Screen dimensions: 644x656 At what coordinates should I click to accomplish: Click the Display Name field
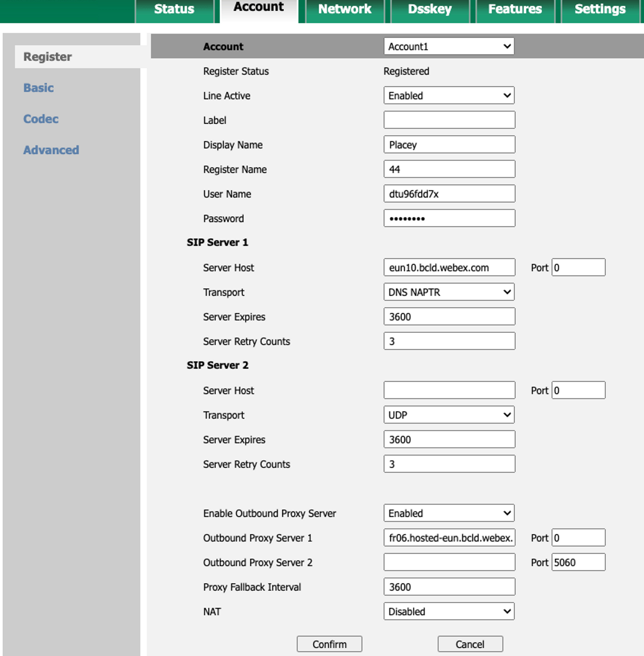pyautogui.click(x=450, y=145)
